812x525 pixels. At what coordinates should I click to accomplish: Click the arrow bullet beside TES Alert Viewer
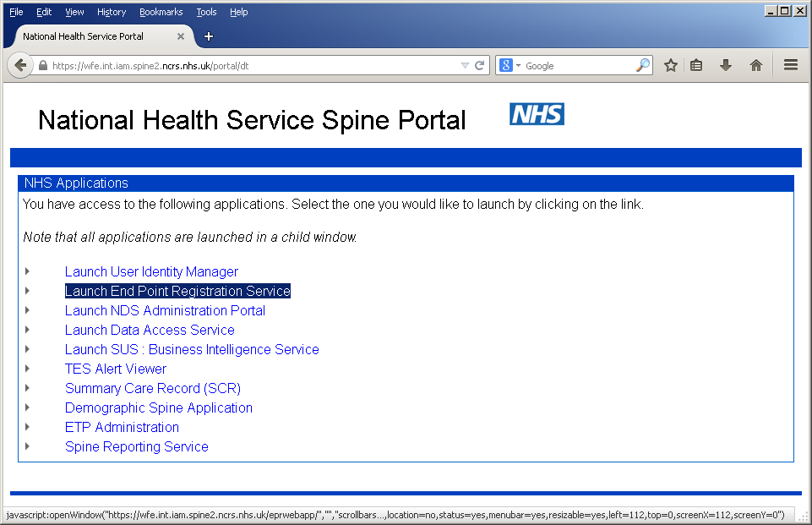pos(27,369)
